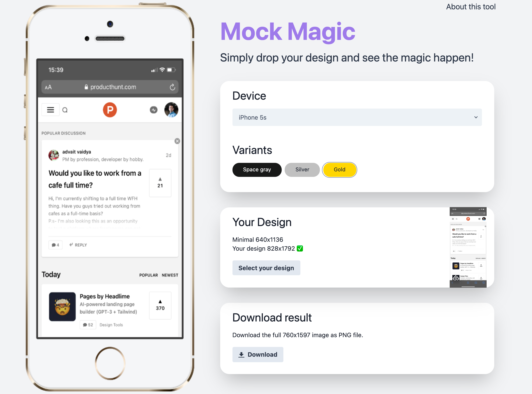Select the Space gray variant
This screenshot has width=532, height=394.
pyautogui.click(x=257, y=169)
